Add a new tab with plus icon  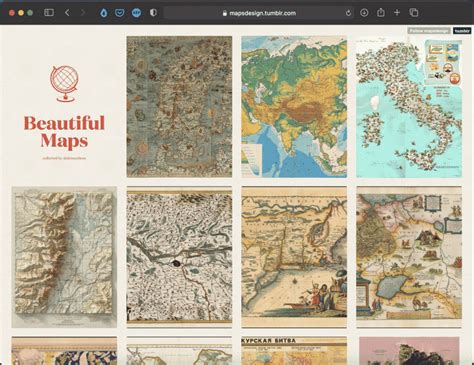[x=397, y=13]
